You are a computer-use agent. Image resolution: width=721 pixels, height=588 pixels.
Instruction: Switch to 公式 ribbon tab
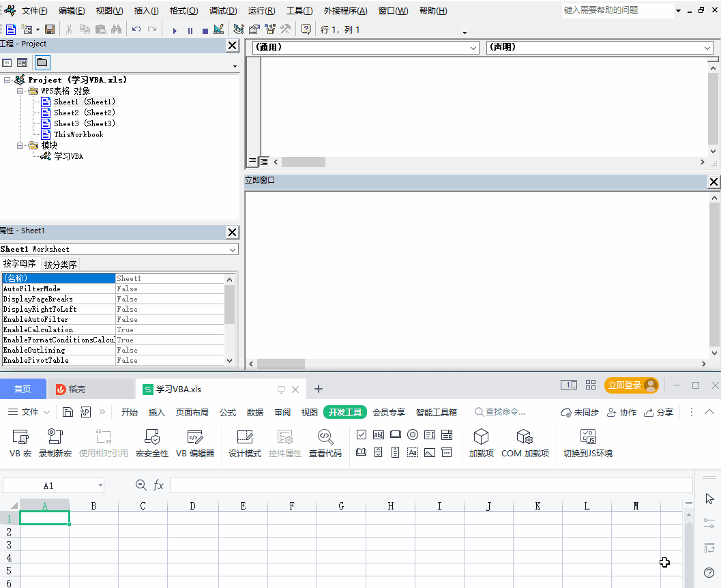tap(228, 413)
